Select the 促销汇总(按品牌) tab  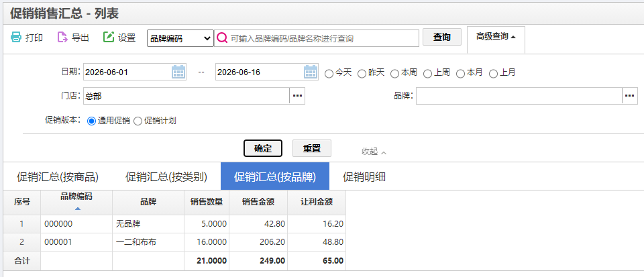pos(275,177)
